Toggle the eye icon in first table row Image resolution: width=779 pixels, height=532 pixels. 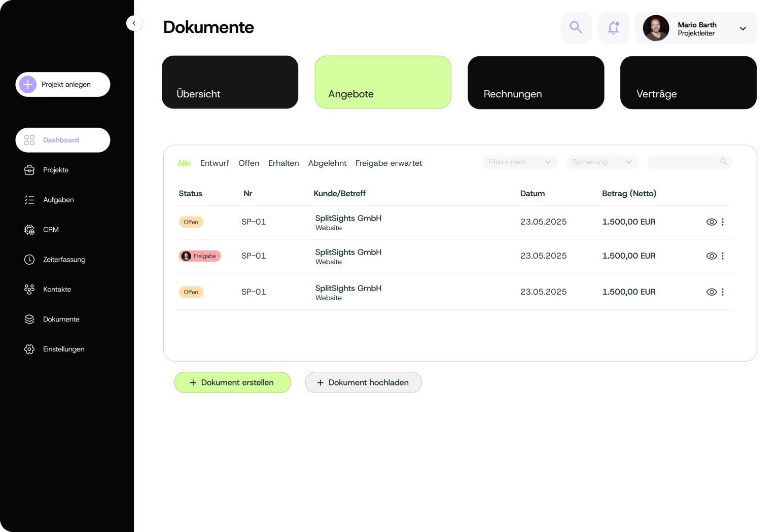(x=711, y=222)
